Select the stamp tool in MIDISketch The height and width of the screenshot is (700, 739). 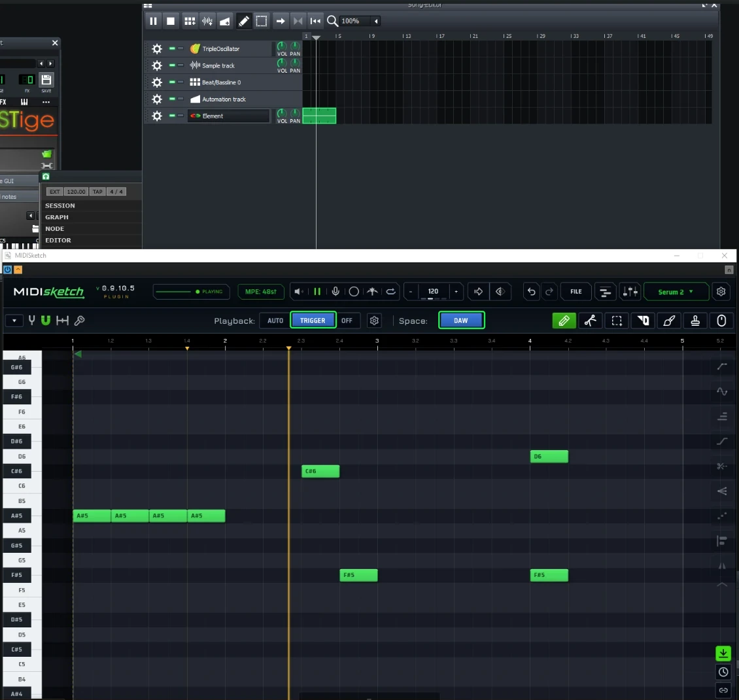pos(695,321)
